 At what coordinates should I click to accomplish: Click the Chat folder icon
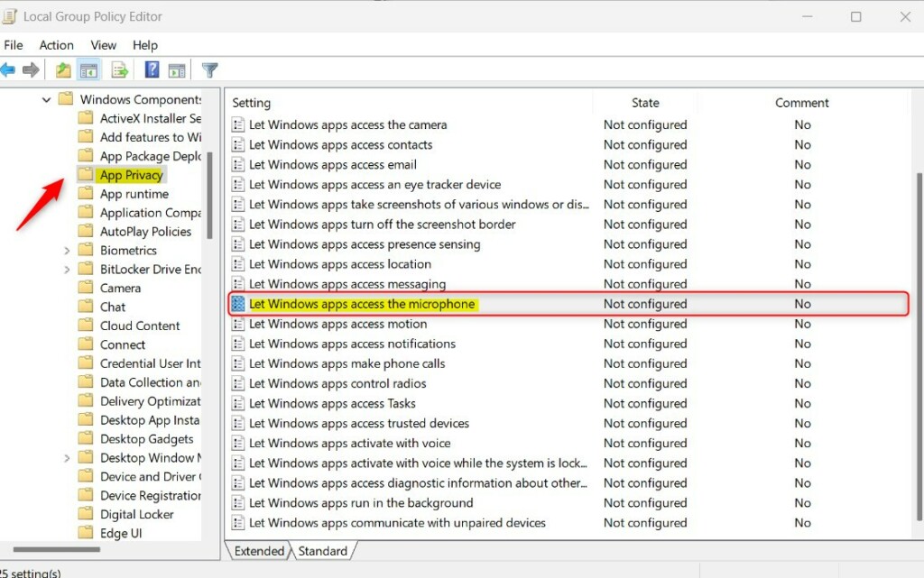86,306
